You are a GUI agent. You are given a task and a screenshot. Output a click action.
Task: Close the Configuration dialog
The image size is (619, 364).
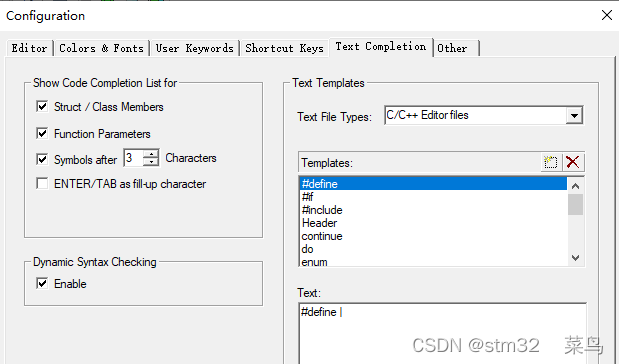pyautogui.click(x=607, y=15)
